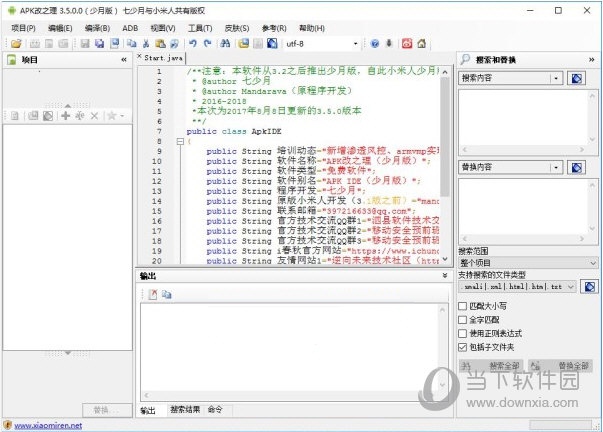Close the Start.java tab
Image resolution: width=603 pixels, height=432 pixels.
[x=140, y=56]
